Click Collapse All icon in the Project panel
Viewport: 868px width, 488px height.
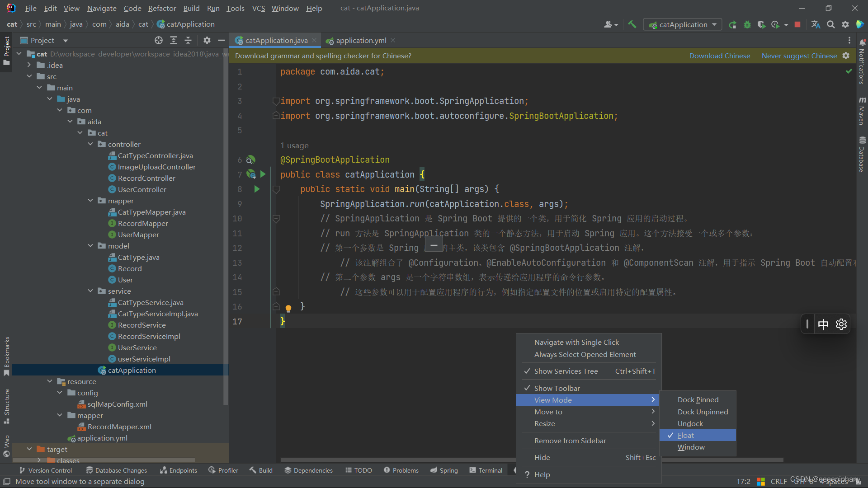[188, 40]
